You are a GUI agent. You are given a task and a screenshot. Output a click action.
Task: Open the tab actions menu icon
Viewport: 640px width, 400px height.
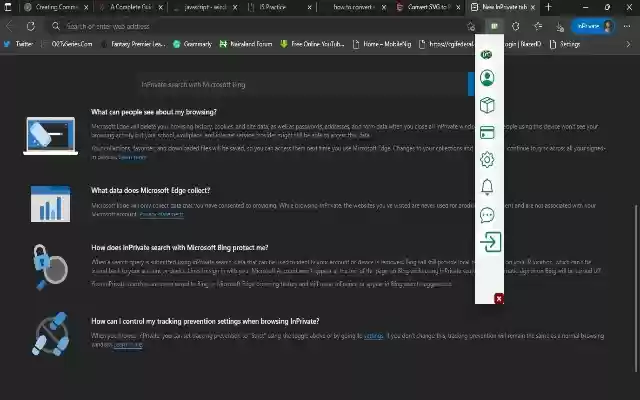pyautogui.click(x=7, y=7)
